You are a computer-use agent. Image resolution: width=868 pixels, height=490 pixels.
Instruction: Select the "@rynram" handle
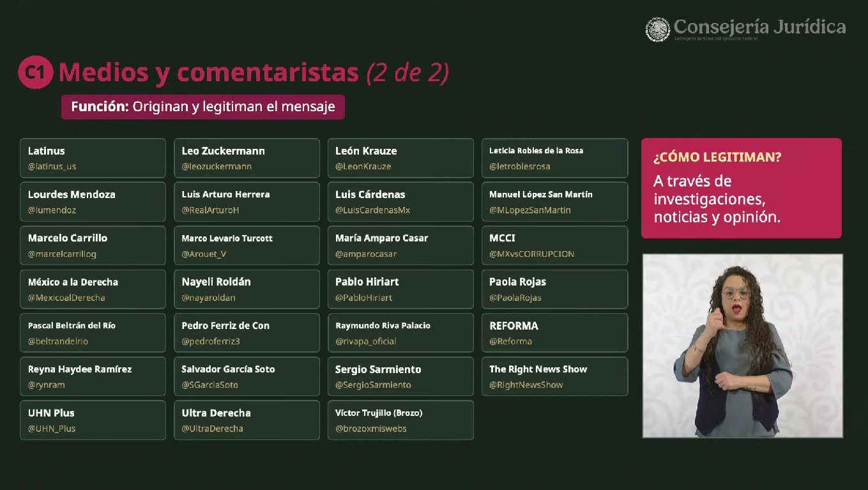47,385
